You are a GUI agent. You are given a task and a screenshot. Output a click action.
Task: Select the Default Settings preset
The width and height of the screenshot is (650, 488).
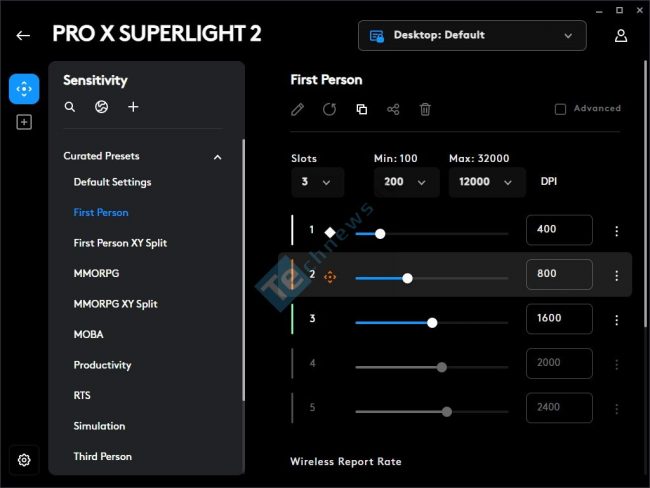tap(112, 182)
